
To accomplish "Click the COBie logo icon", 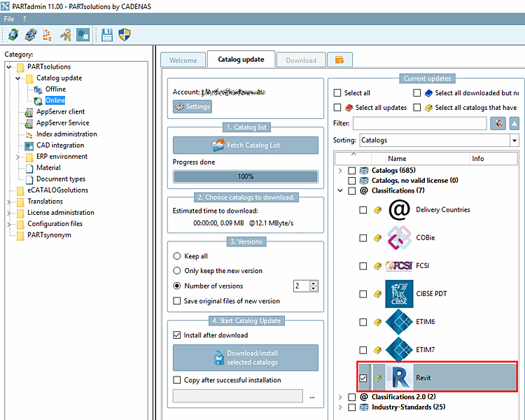I will coord(399,238).
